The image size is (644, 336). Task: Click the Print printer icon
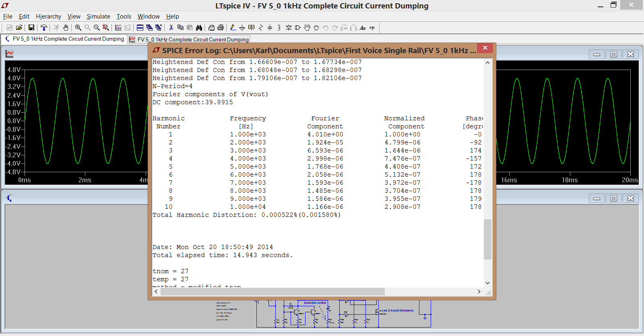coord(221,28)
